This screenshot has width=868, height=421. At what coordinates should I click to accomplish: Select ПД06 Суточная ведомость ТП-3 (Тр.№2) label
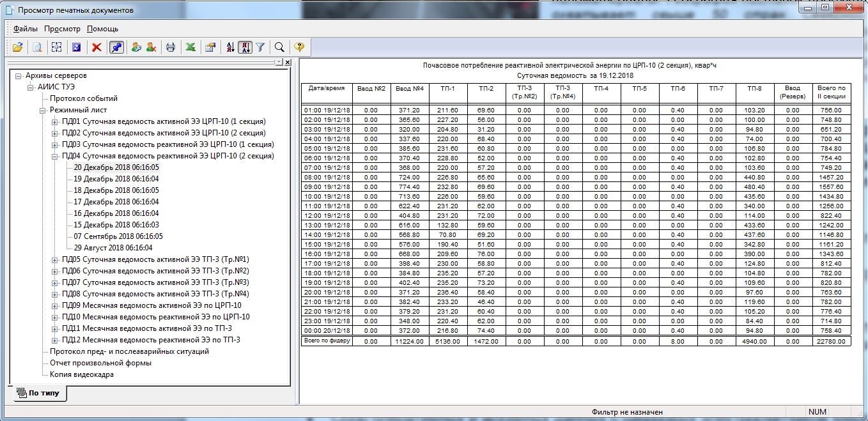[155, 271]
